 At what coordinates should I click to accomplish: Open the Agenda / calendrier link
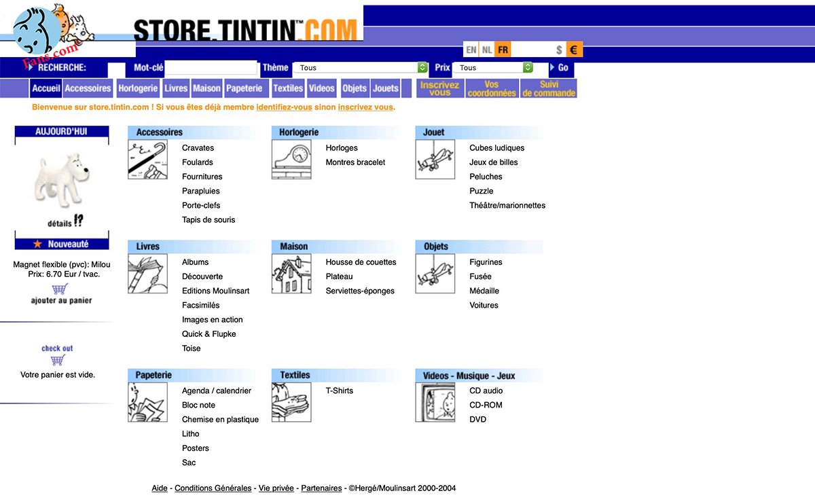(x=217, y=391)
